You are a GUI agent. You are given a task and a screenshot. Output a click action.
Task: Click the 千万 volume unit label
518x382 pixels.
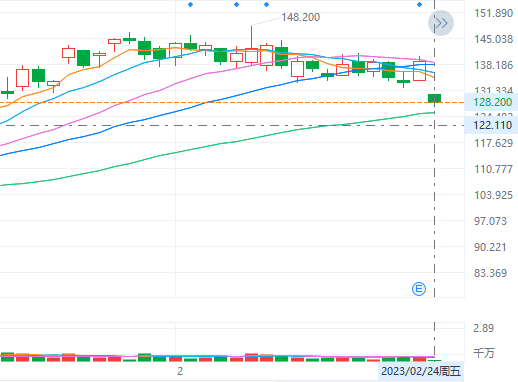(484, 353)
